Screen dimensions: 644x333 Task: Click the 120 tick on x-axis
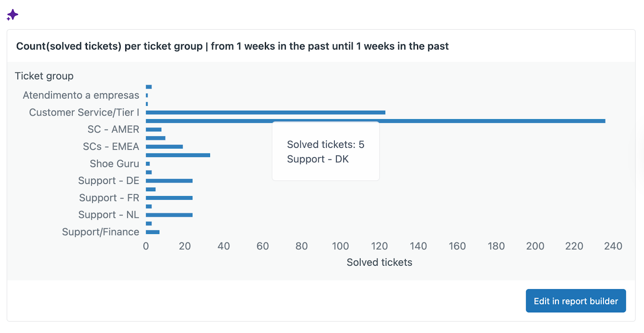pyautogui.click(x=379, y=246)
